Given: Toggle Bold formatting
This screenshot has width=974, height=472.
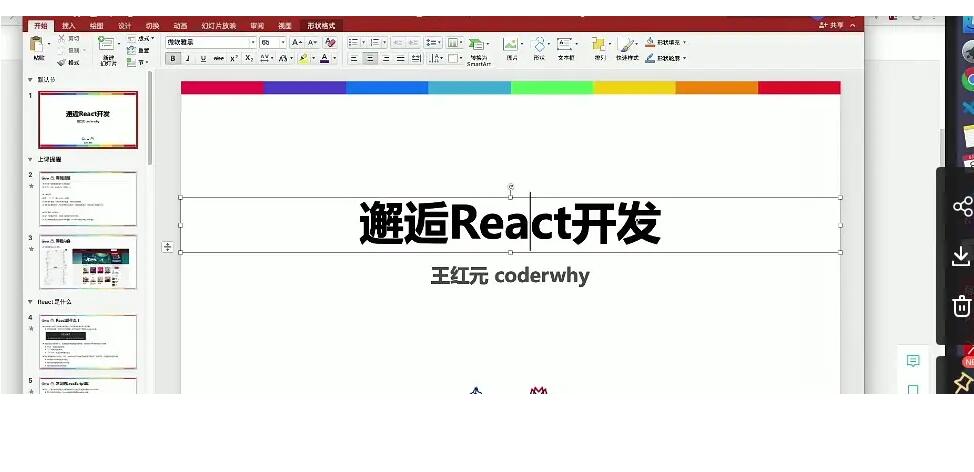Looking at the screenshot, I should [x=173, y=58].
